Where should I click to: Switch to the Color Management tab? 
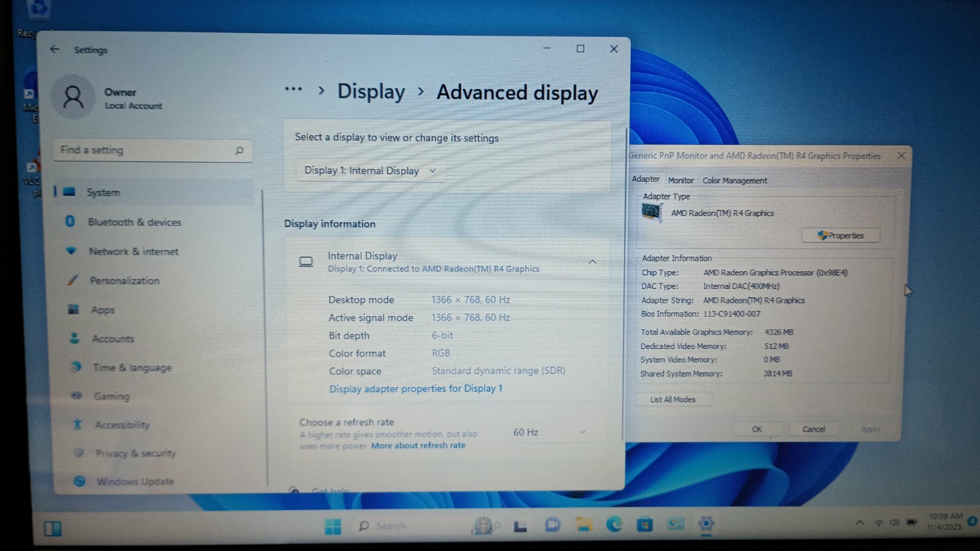(x=734, y=181)
